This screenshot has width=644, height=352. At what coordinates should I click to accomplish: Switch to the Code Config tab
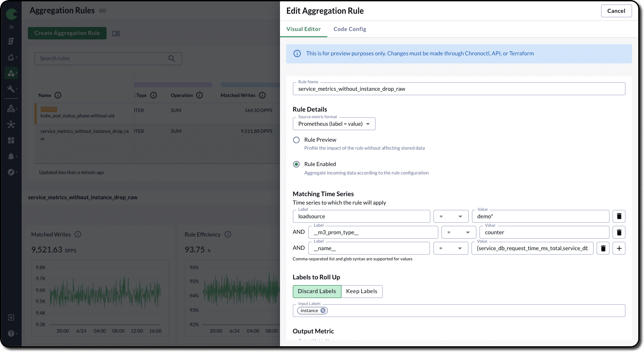tap(349, 29)
